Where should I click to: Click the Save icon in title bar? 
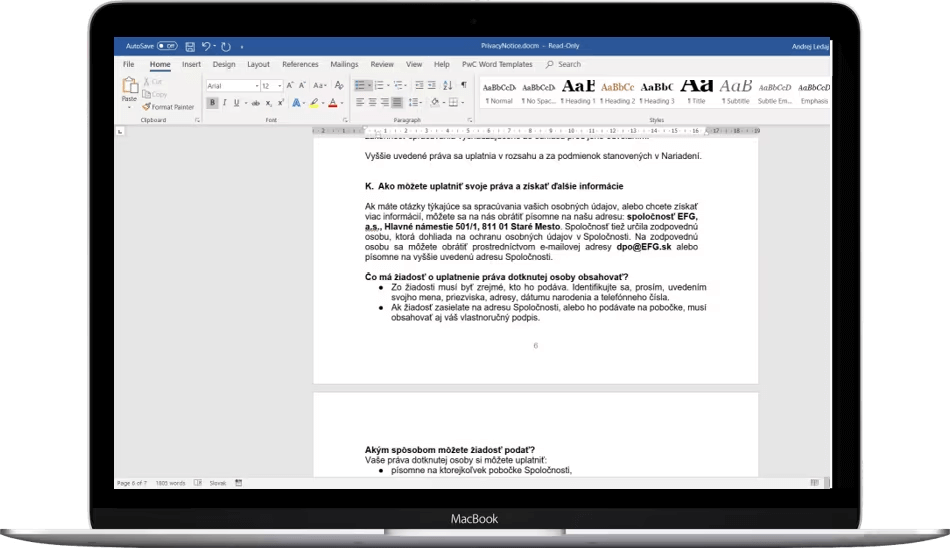tap(190, 46)
